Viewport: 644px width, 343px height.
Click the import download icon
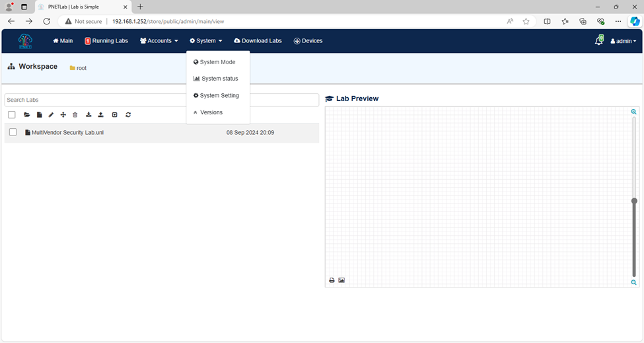tap(89, 114)
